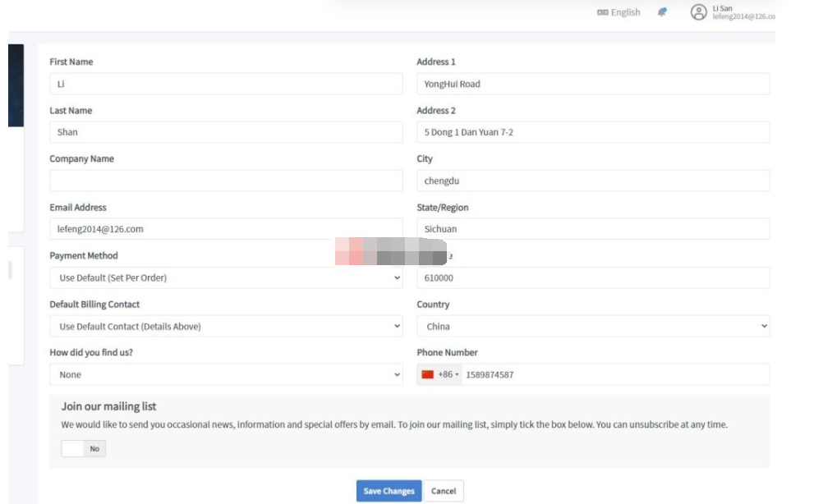Screen dimensions: 814x504
Task: Click the Email Address input
Action: coord(226,229)
